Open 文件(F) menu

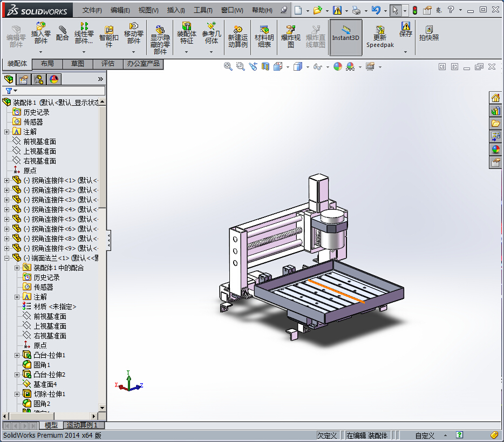coord(92,10)
